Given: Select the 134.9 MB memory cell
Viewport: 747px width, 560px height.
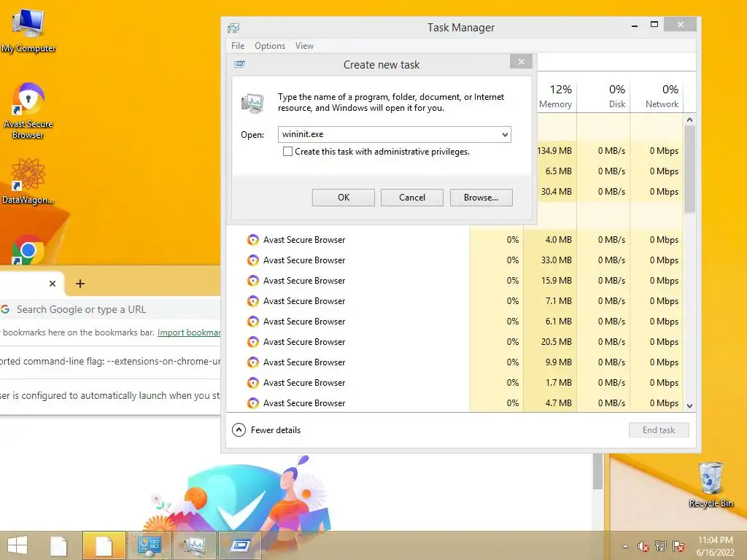Looking at the screenshot, I should (554, 151).
